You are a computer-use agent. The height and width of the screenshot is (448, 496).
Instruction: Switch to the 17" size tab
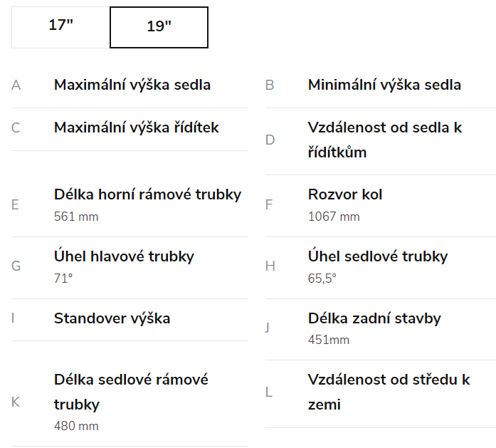tap(61, 26)
